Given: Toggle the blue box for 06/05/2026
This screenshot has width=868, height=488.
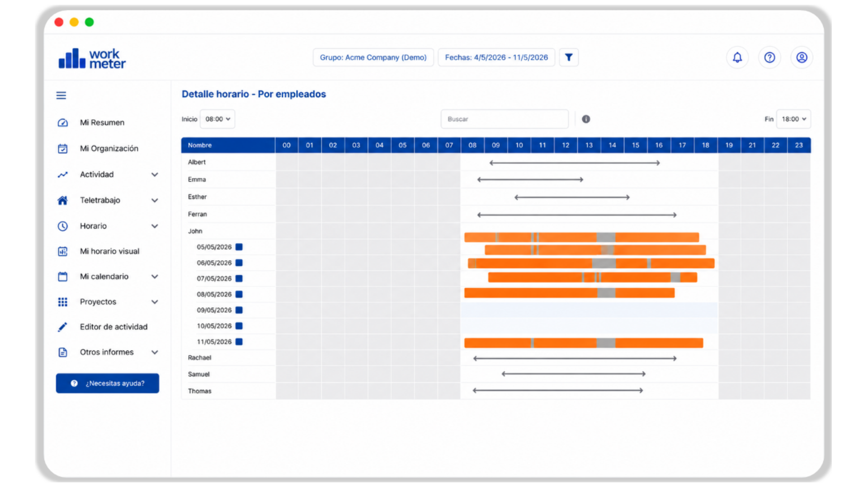Looking at the screenshot, I should (239, 263).
